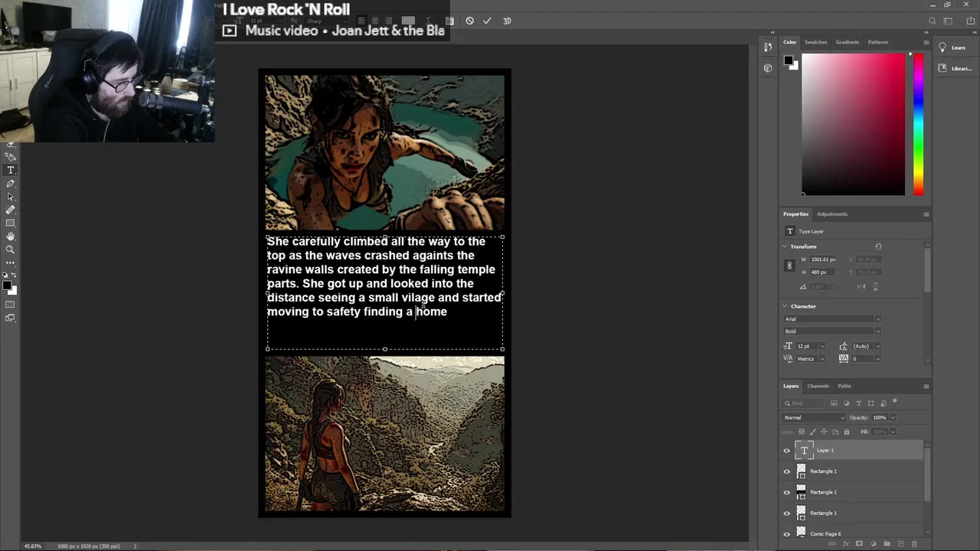Screen dimensions: 980x551
Task: Click the reset transform icon in Properties
Action: coord(878,246)
